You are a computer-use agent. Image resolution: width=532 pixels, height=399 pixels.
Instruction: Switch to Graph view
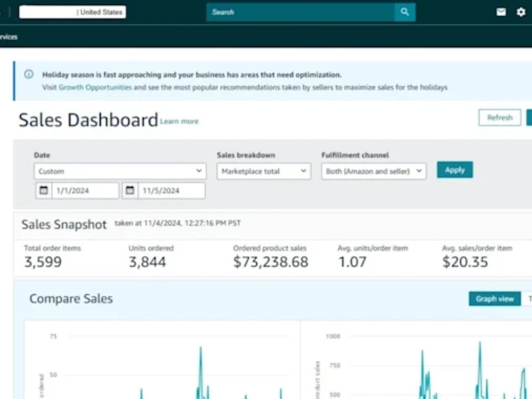(495, 298)
